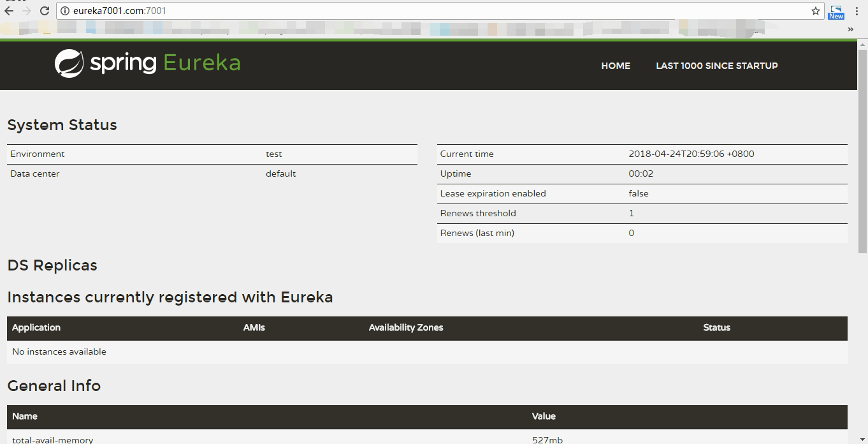Open LAST 1000 SINCE STARTUP link
The image size is (868, 444).
point(717,66)
